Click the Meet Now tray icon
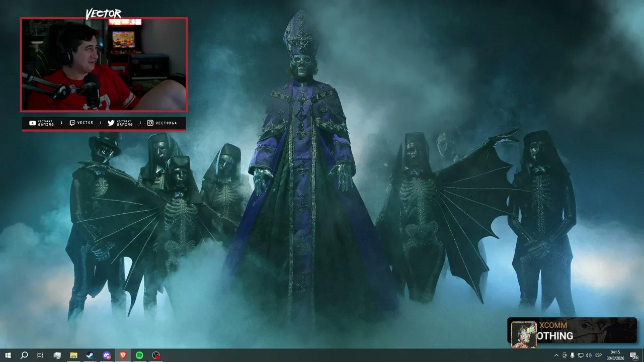The width and height of the screenshot is (644, 362). [565, 355]
